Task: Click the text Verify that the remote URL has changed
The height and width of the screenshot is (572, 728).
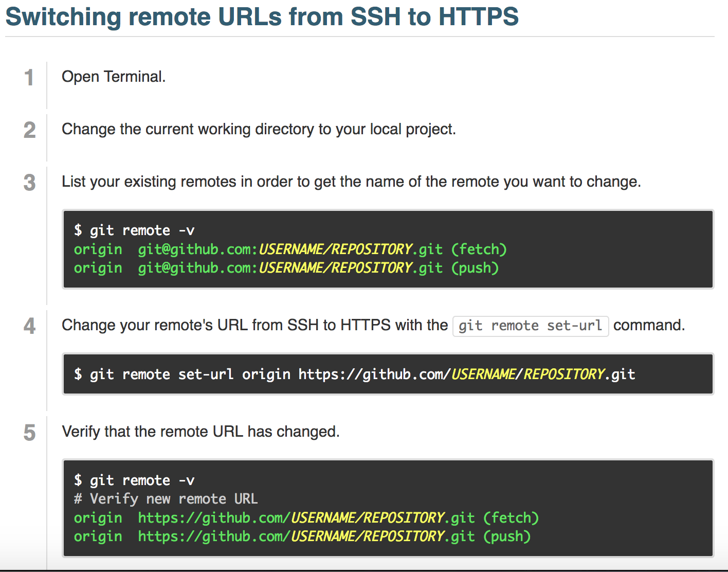Action: pos(201,432)
